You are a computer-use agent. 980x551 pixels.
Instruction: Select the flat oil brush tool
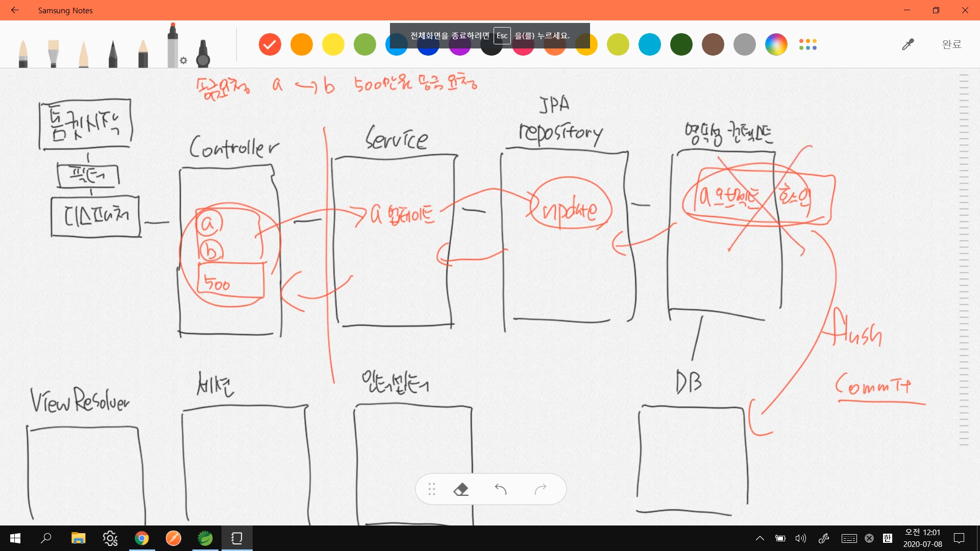(x=53, y=53)
